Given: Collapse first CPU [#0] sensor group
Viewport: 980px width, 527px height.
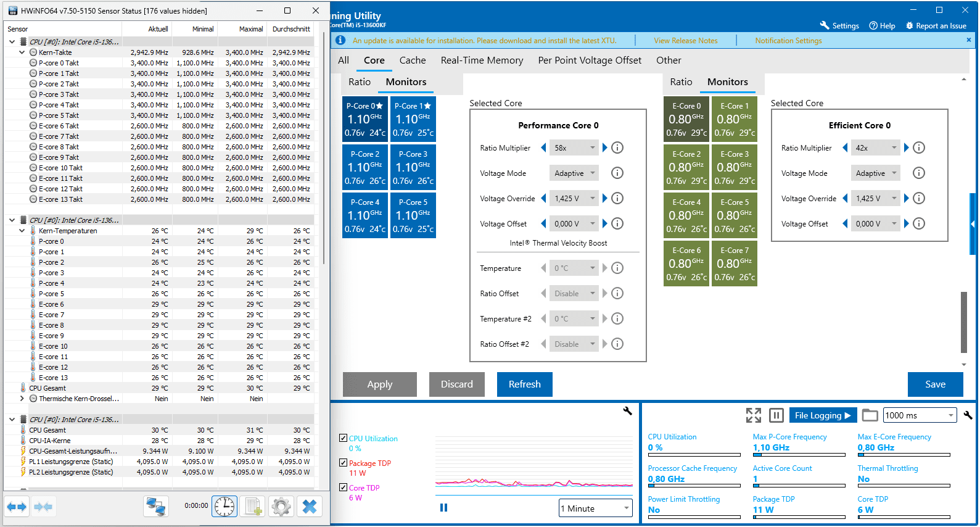Looking at the screenshot, I should tap(12, 42).
